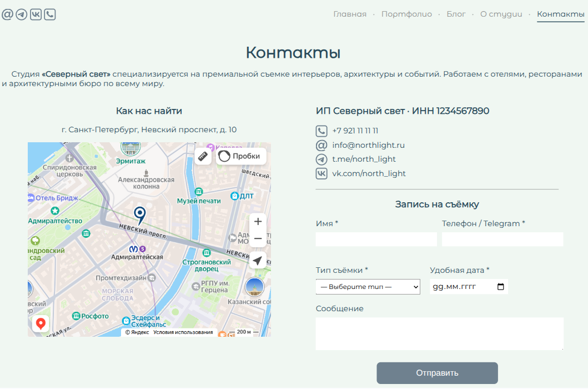Open the Блог menu item

pyautogui.click(x=456, y=14)
